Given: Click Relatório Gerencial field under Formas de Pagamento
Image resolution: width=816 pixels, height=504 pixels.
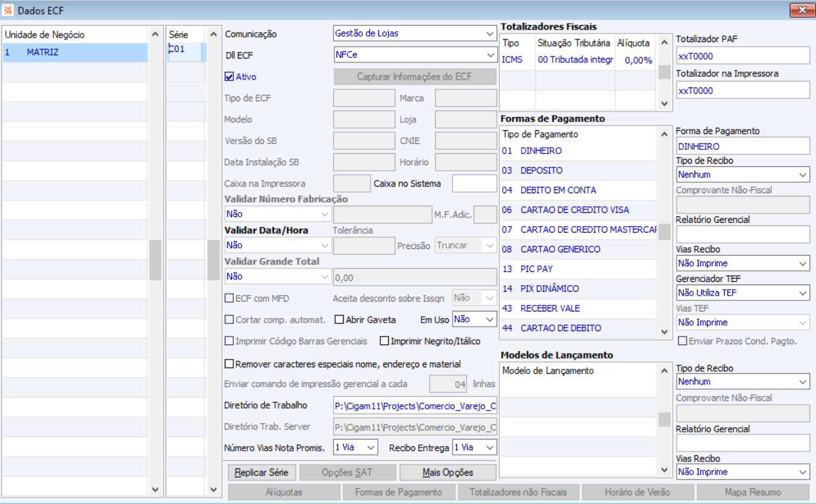Looking at the screenshot, I should 743,234.
